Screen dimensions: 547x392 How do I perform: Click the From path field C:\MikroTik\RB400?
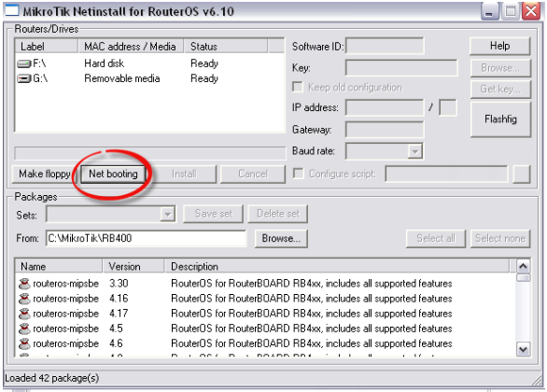click(x=146, y=239)
